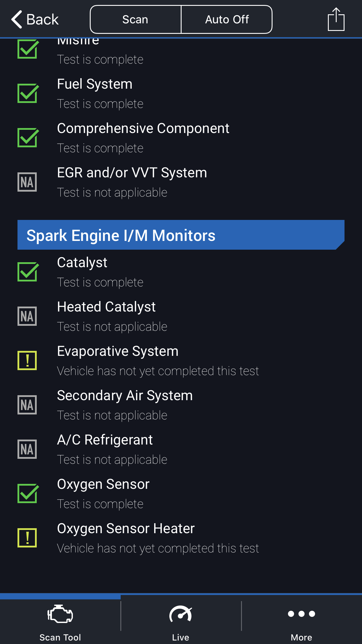Select the Auto Off segment button
This screenshot has width=362, height=644.
[227, 20]
